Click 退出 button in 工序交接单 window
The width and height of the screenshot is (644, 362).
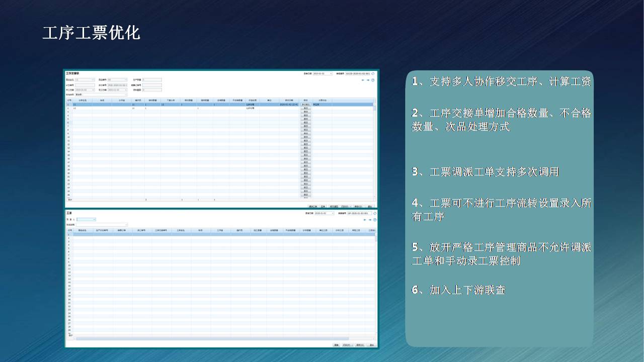coord(370,206)
